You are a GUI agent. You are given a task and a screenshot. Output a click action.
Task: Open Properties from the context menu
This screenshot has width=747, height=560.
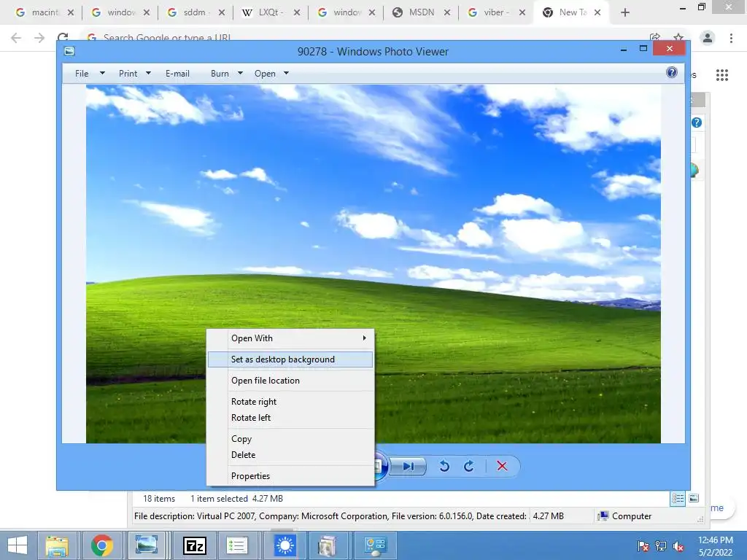[x=290, y=475]
